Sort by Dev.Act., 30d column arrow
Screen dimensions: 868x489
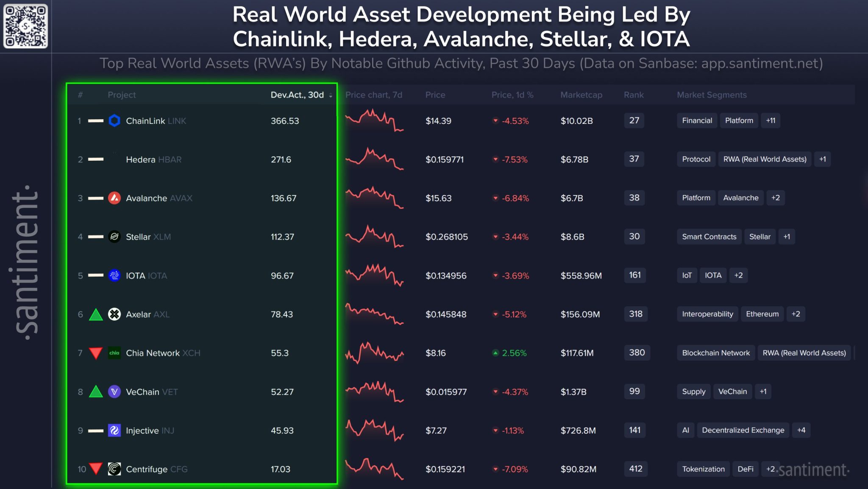point(331,95)
